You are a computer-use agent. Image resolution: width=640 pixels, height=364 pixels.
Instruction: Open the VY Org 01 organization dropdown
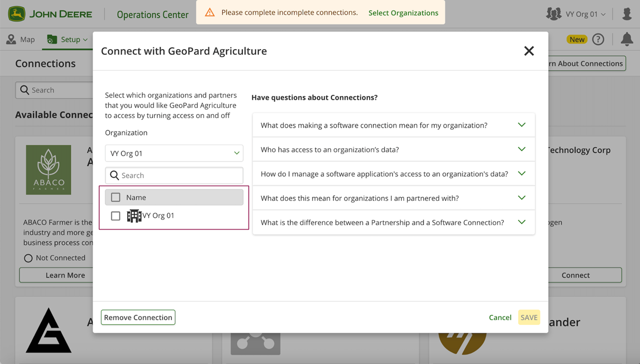174,154
